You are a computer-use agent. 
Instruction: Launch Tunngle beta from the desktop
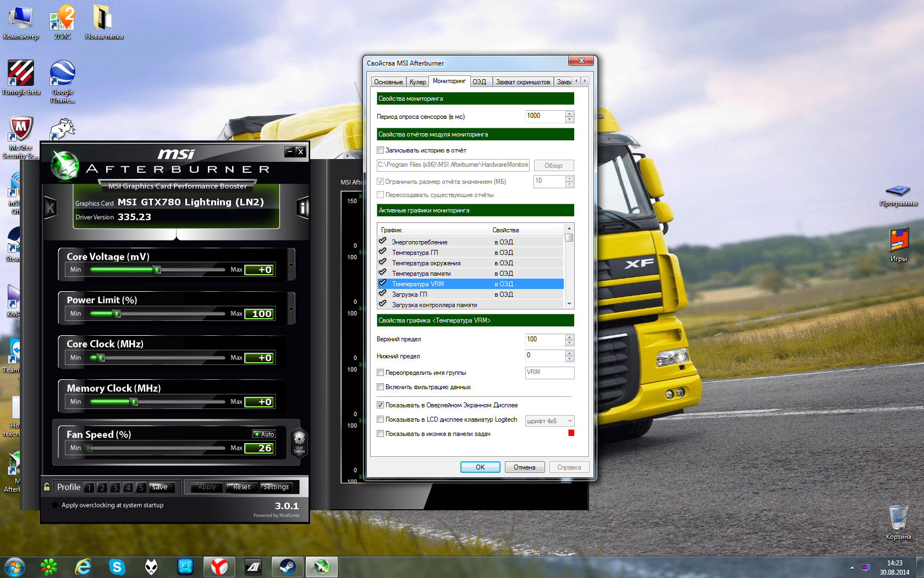[21, 78]
